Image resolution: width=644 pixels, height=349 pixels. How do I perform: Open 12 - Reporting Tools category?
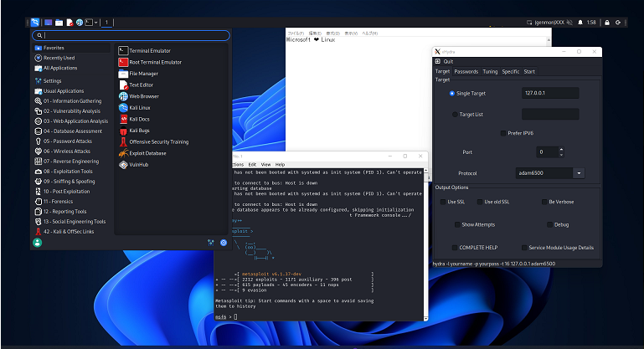72,212
